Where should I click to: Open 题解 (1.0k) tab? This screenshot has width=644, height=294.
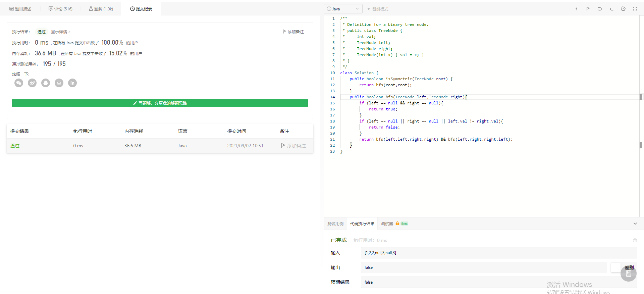101,9
